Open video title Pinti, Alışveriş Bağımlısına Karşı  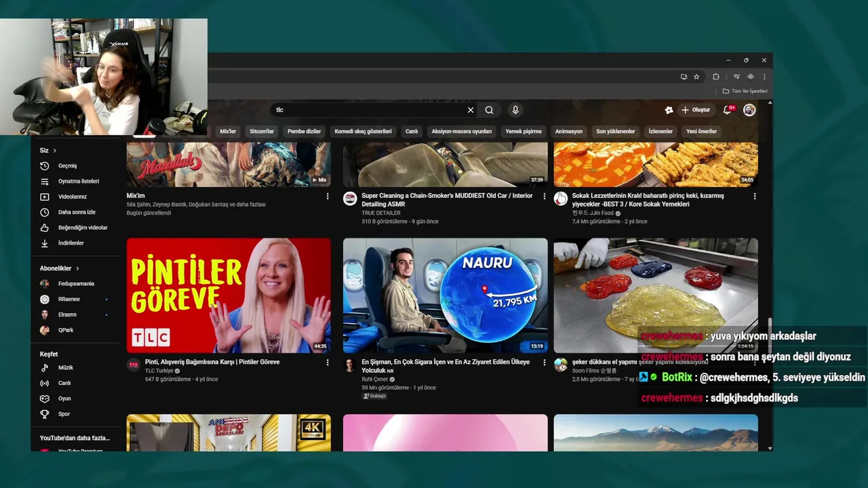[x=212, y=363]
